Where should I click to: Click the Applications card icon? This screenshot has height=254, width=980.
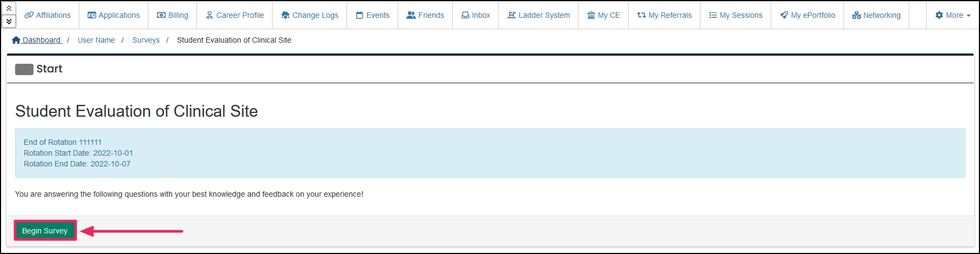(92, 15)
